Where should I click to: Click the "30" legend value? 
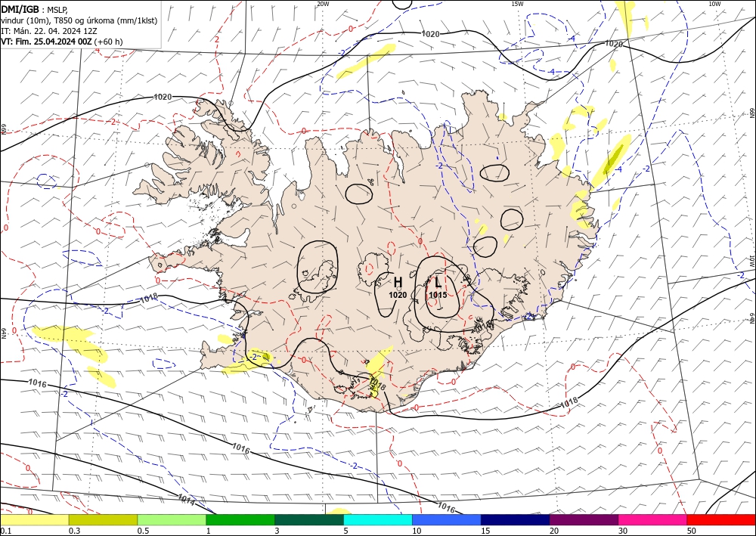pos(622,531)
